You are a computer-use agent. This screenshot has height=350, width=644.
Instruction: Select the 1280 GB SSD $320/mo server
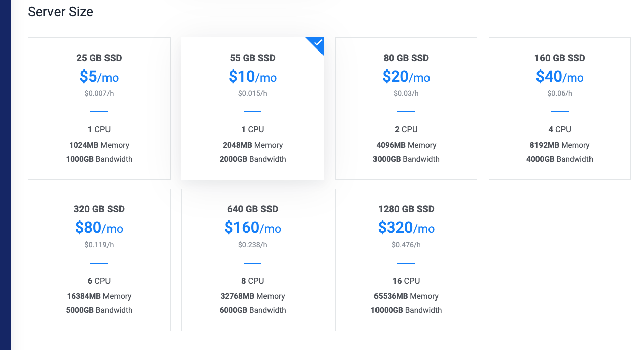[406, 260]
